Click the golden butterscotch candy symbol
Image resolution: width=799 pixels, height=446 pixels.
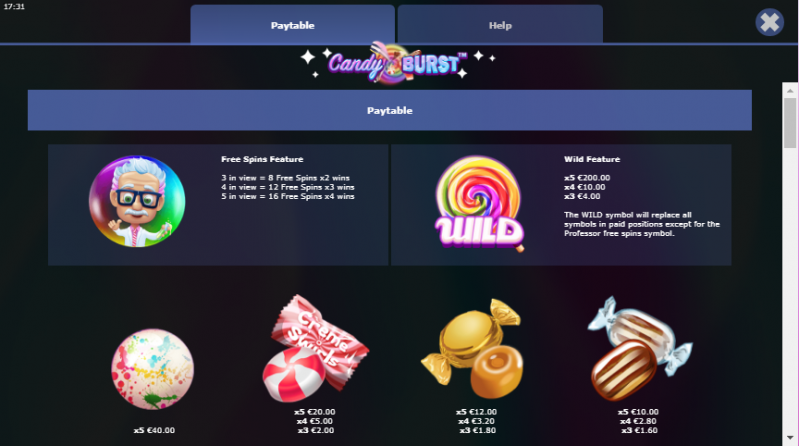(472, 349)
